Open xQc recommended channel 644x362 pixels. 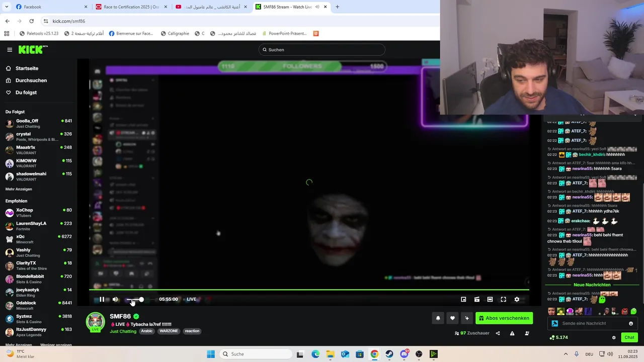pyautogui.click(x=38, y=239)
